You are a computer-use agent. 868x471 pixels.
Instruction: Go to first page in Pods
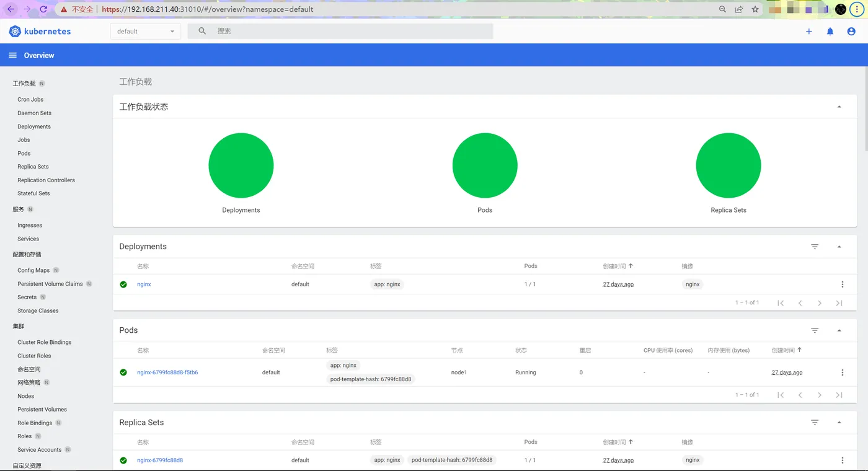[781, 395]
